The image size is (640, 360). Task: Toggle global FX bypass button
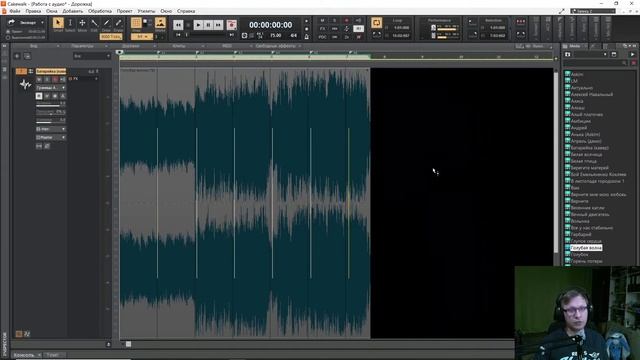pos(322,29)
